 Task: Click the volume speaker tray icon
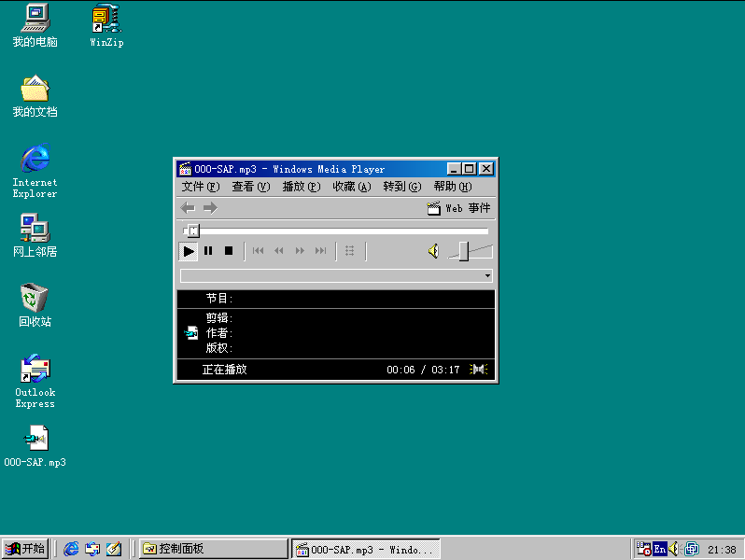[674, 549]
